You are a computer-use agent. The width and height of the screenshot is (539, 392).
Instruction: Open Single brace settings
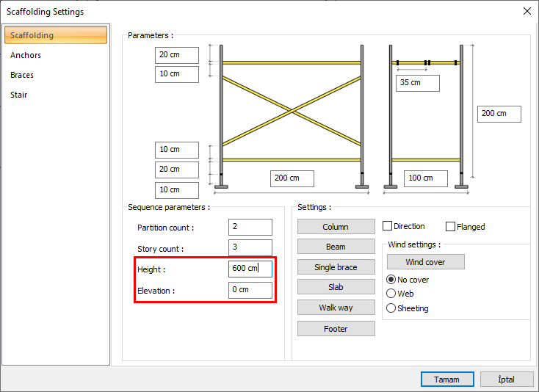coord(336,267)
